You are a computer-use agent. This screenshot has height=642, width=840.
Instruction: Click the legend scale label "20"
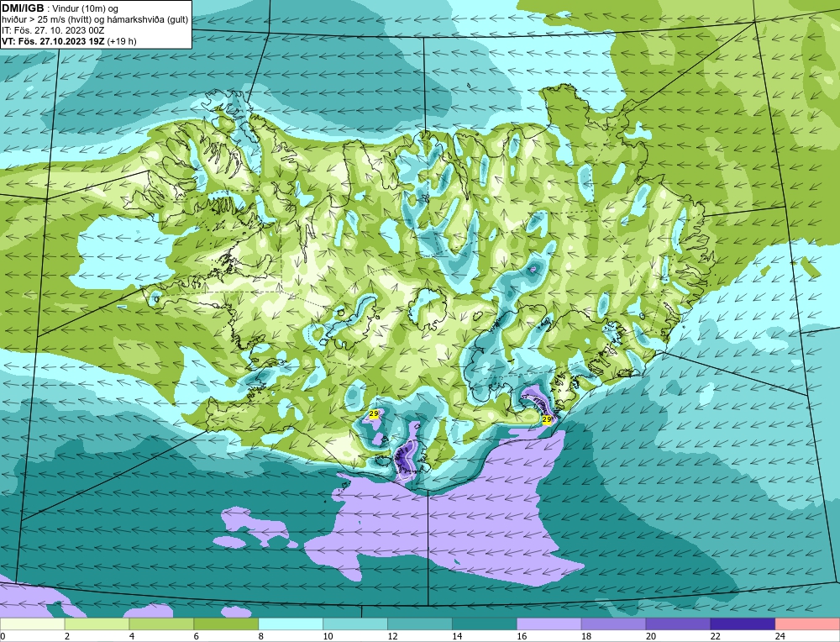tap(651, 636)
